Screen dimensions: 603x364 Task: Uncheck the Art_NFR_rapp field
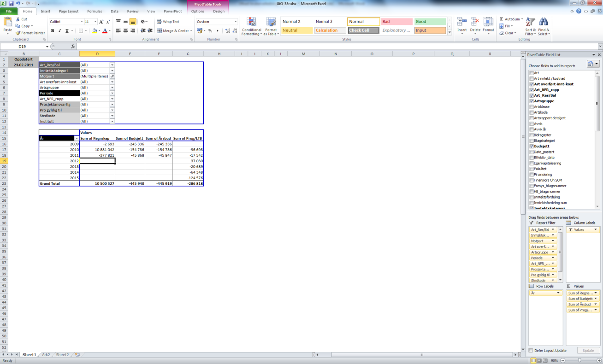532,90
